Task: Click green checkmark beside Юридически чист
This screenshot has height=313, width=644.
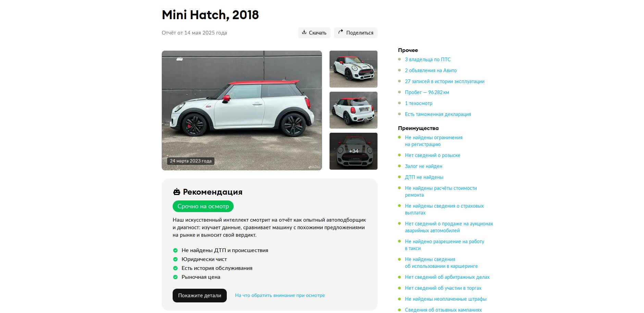Action: [175, 259]
